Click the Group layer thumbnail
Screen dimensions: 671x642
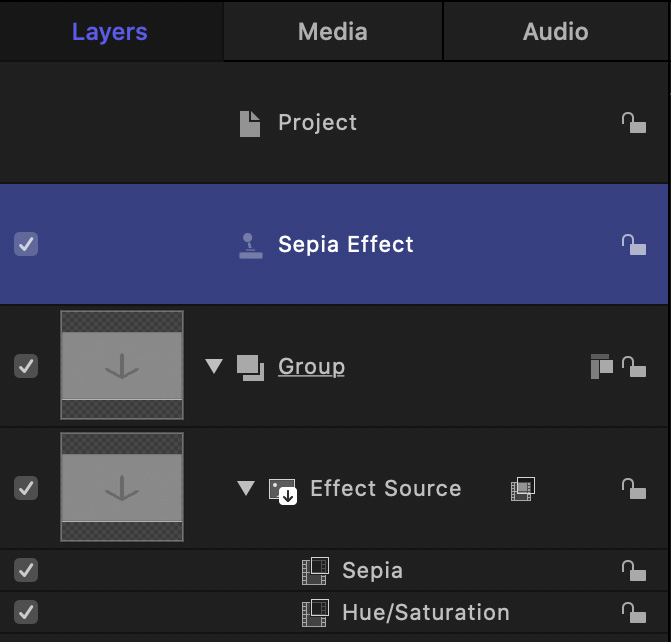pyautogui.click(x=122, y=367)
